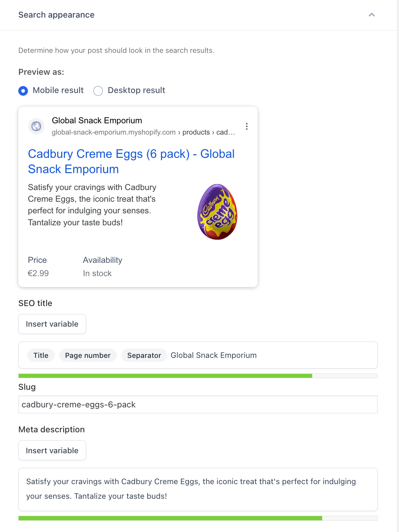Click the Meta description text area
Image resolution: width=399 pixels, height=532 pixels.
(x=198, y=489)
